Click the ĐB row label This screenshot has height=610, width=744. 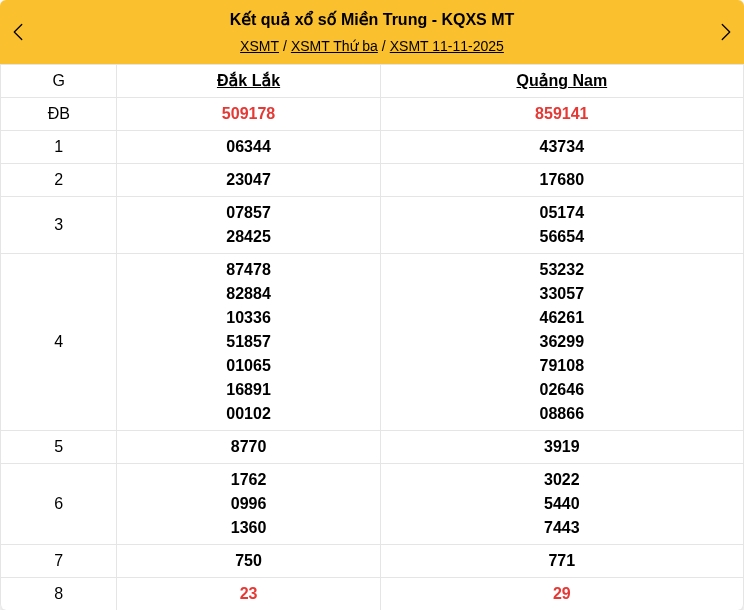pos(58,114)
